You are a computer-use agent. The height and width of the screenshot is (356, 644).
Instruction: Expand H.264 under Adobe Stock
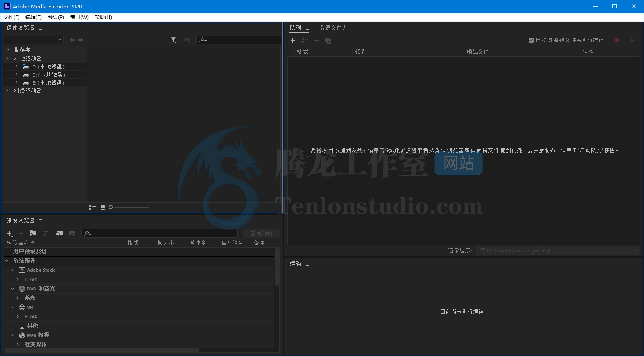(17, 279)
